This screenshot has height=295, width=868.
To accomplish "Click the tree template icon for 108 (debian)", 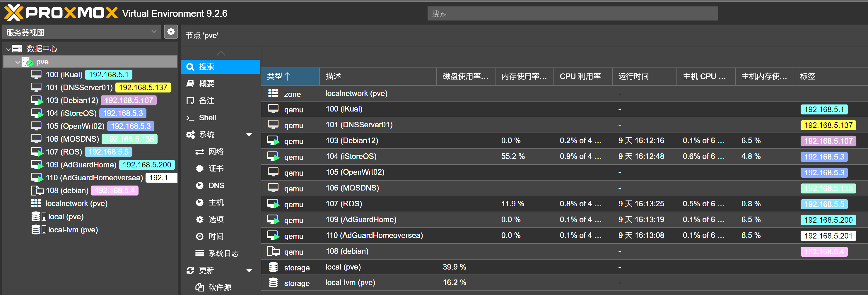I will 37,191.
